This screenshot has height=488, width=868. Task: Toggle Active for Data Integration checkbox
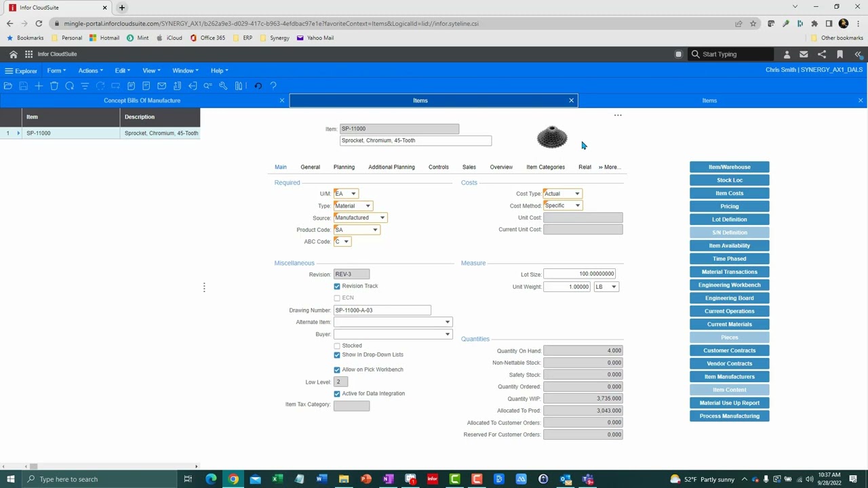pyautogui.click(x=337, y=394)
